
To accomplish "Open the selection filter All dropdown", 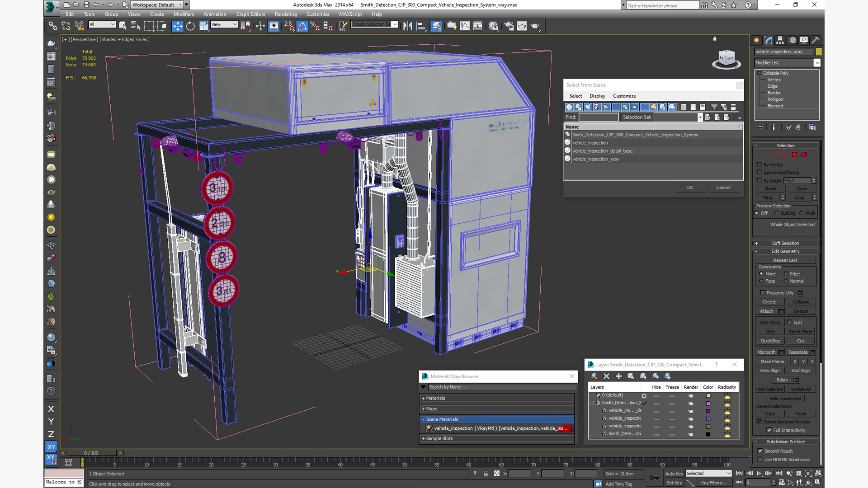I will [x=102, y=24].
